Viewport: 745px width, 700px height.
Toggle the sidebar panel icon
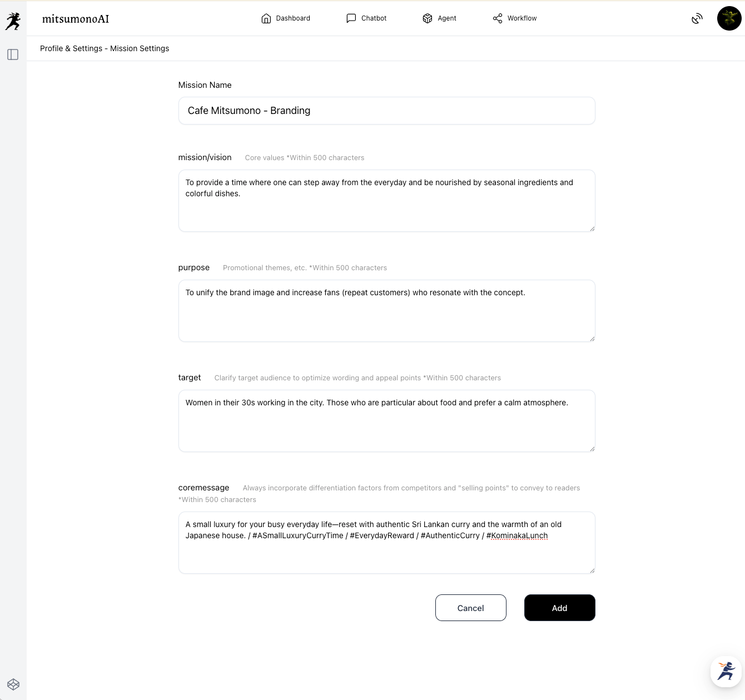pyautogui.click(x=13, y=54)
